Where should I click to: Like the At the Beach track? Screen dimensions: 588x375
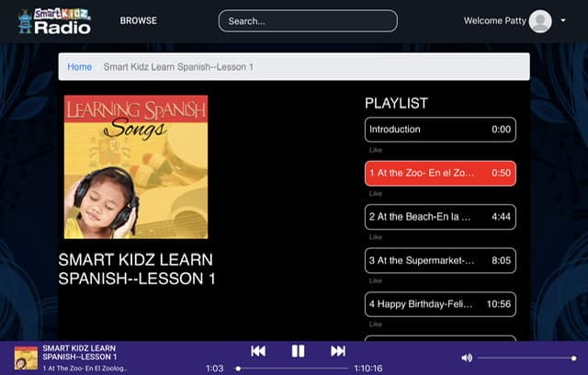pyautogui.click(x=376, y=237)
